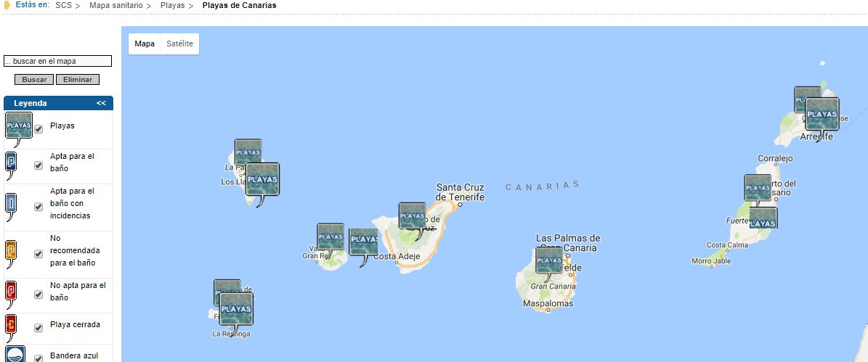
Task: Open the Playas marker near Arrecife
Action: coord(822,115)
